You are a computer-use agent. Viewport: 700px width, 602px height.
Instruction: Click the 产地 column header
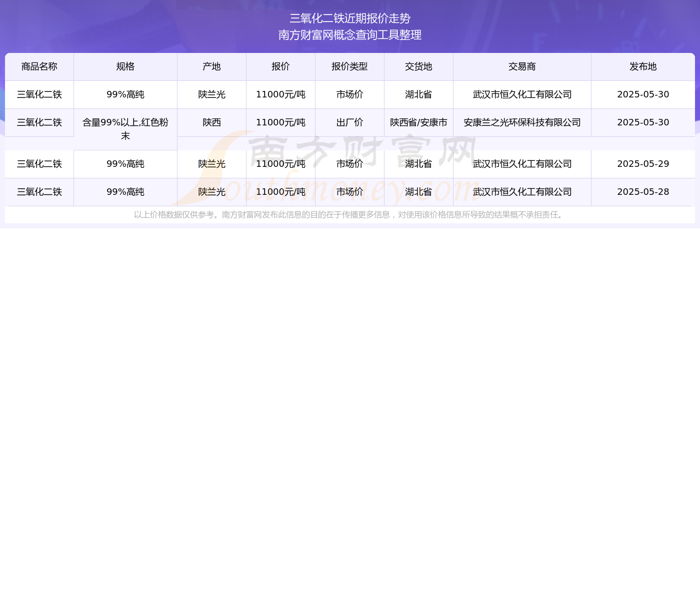point(212,66)
